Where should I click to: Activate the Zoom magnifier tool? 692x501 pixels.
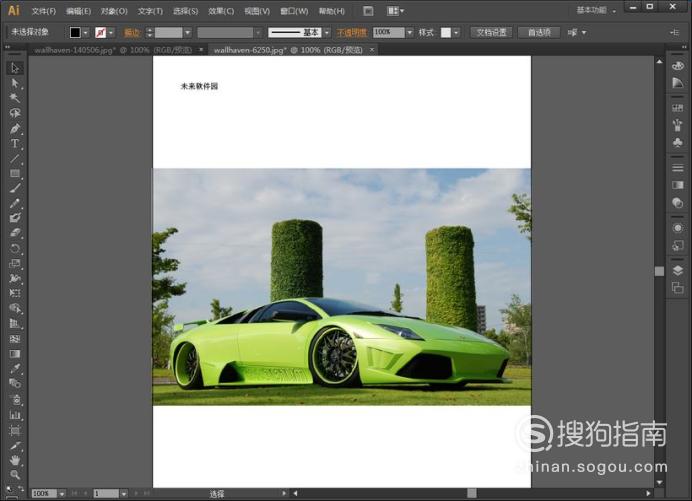point(15,475)
